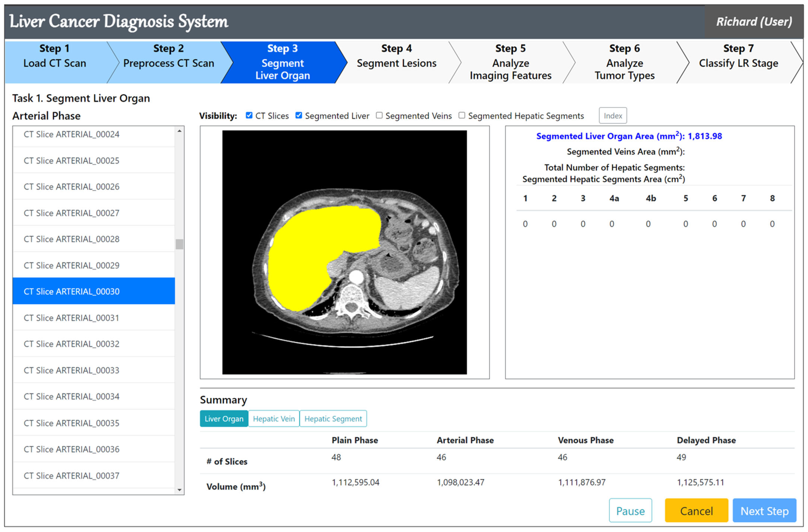The width and height of the screenshot is (808, 532).
Task: Show Segmented Hepatic Segments overlay
Action: click(461, 115)
